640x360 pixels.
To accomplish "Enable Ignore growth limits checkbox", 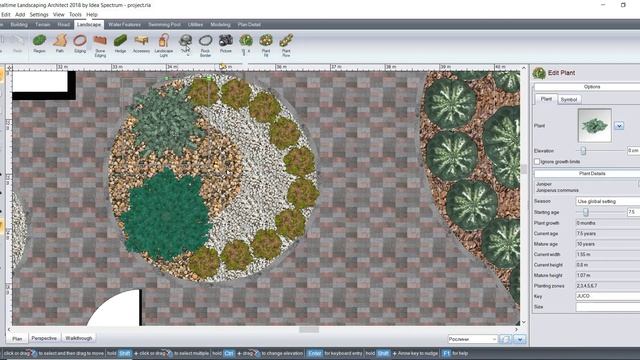I will (x=537, y=162).
